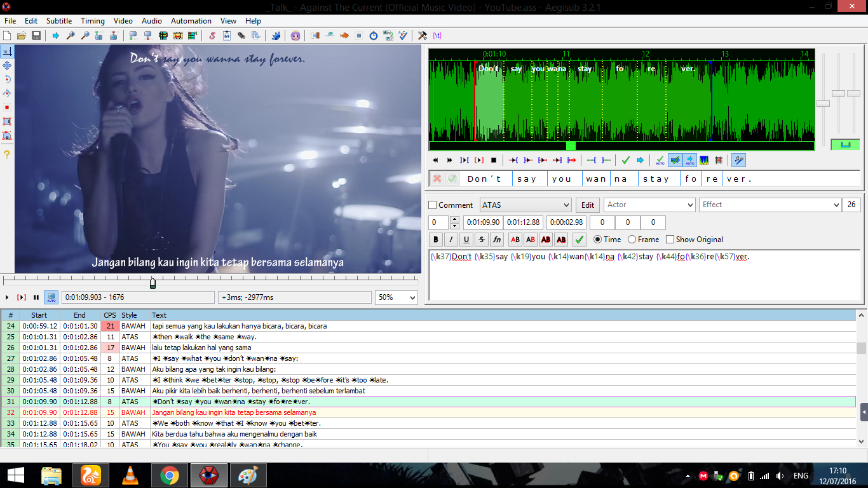Open the Translation Assistant fish icon
The image size is (868, 488).
point(344,36)
